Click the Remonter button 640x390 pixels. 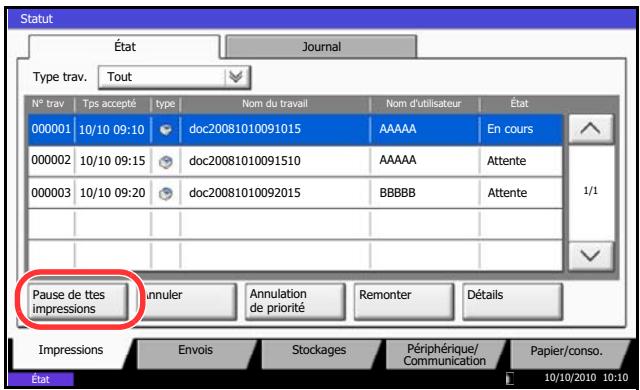click(x=404, y=301)
